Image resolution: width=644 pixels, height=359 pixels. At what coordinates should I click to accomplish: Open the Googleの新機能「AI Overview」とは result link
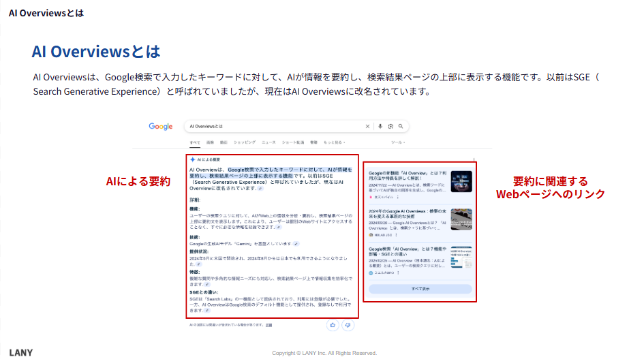[408, 176]
